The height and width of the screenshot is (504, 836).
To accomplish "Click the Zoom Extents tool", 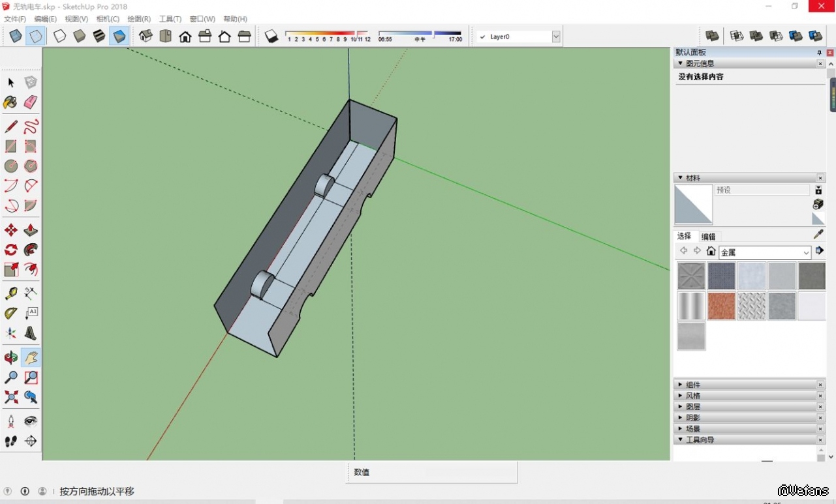I will (x=11, y=396).
